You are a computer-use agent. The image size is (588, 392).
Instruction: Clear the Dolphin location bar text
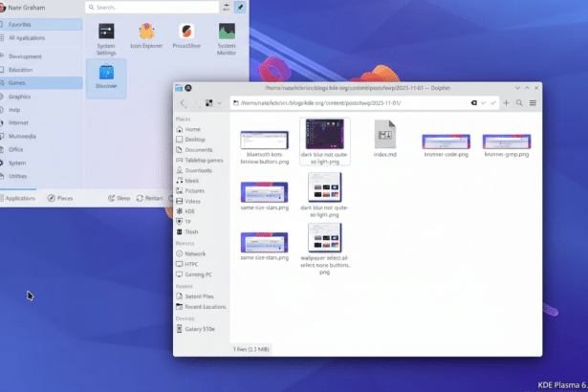(x=474, y=103)
